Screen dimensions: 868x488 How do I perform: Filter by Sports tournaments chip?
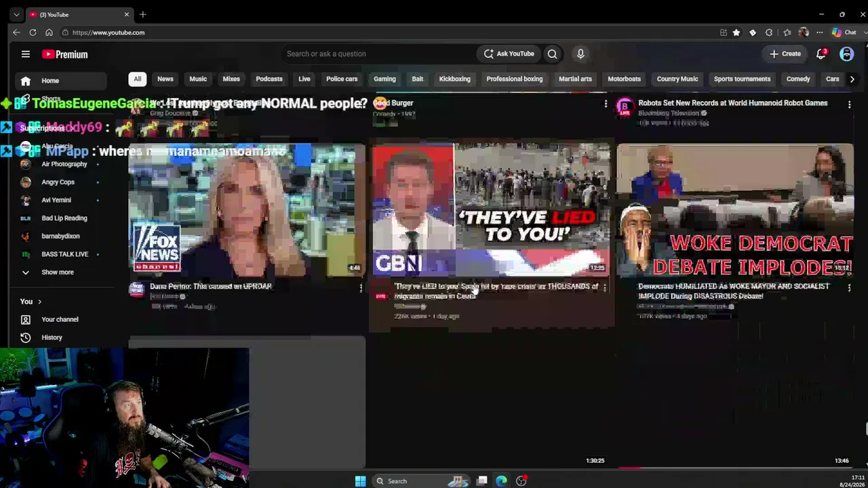tap(742, 79)
